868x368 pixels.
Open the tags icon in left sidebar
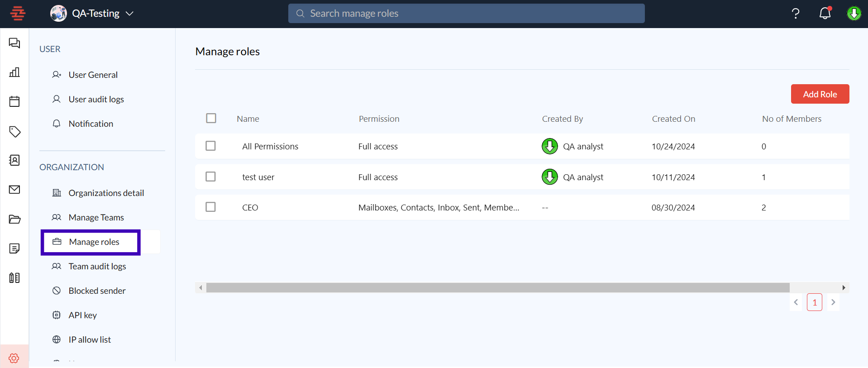tap(14, 132)
